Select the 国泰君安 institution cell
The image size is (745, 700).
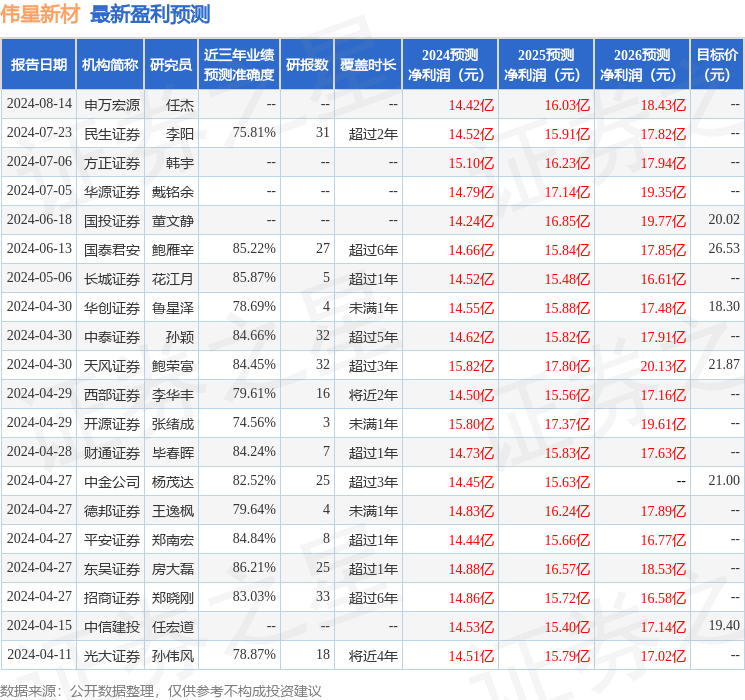(x=112, y=249)
